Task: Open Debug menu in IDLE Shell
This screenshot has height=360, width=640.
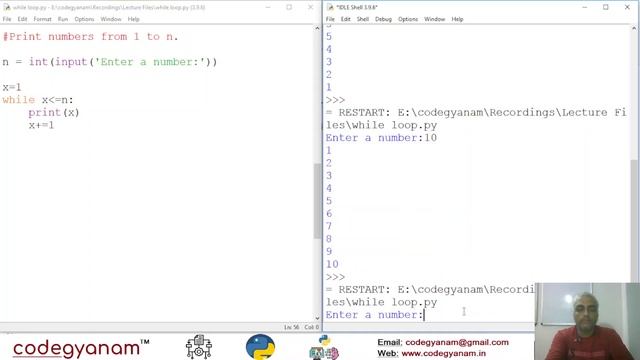Action: (383, 19)
